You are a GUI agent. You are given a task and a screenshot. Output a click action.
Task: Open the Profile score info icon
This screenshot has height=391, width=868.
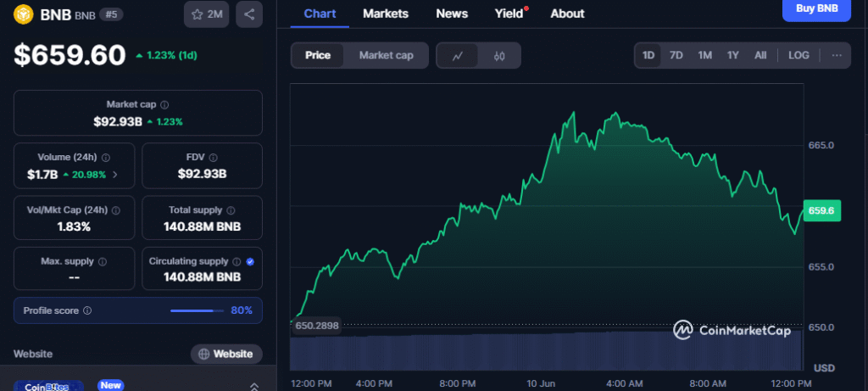(87, 310)
